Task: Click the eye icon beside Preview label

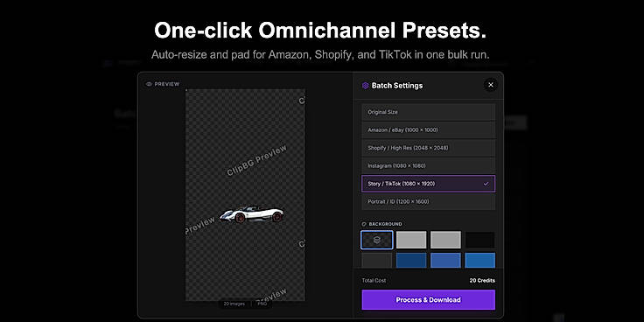Action: (149, 84)
